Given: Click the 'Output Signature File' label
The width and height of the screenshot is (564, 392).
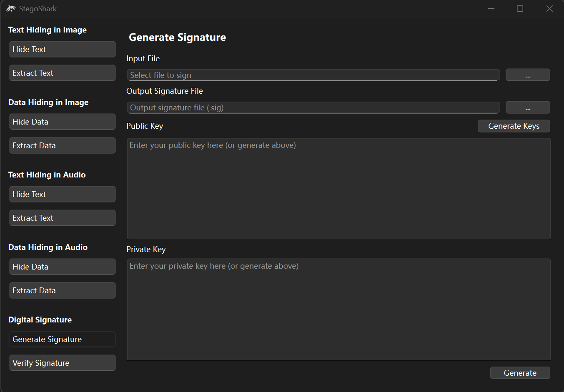Looking at the screenshot, I should [165, 91].
